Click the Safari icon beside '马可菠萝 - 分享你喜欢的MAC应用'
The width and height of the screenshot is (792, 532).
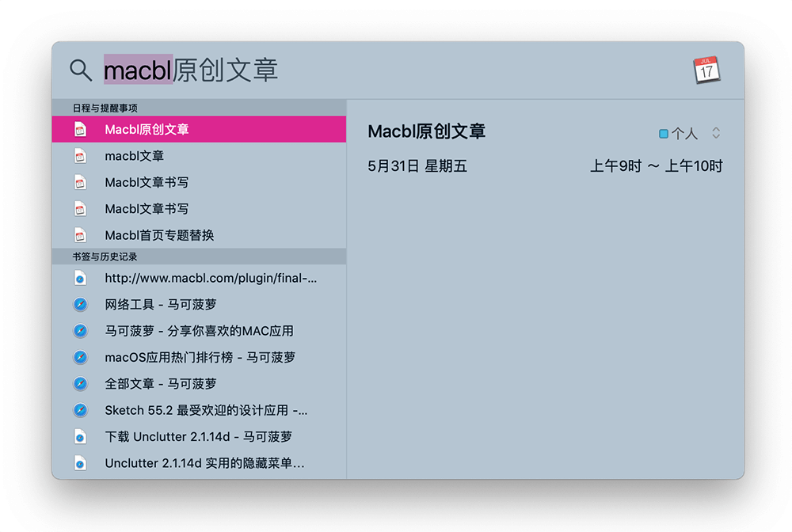80,331
